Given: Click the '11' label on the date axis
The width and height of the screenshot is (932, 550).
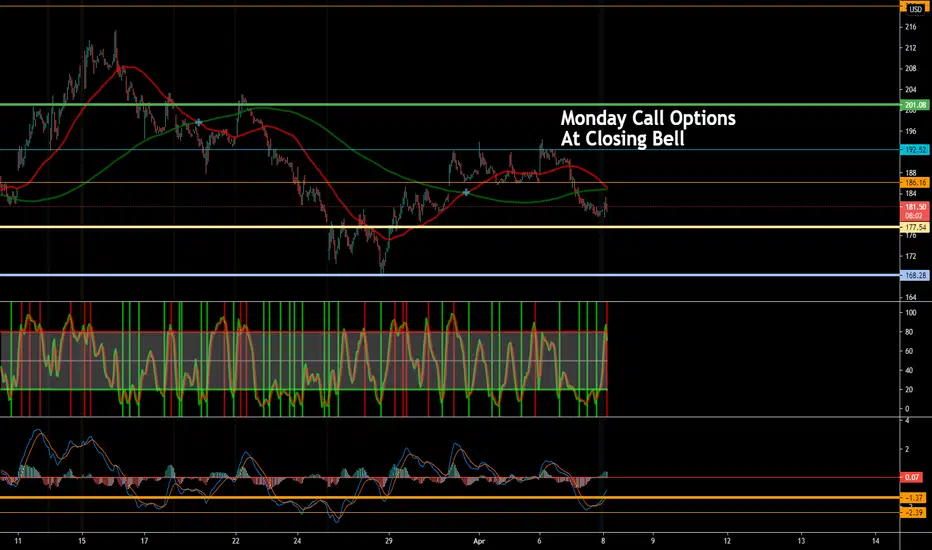Looking at the screenshot, I should tap(18, 541).
